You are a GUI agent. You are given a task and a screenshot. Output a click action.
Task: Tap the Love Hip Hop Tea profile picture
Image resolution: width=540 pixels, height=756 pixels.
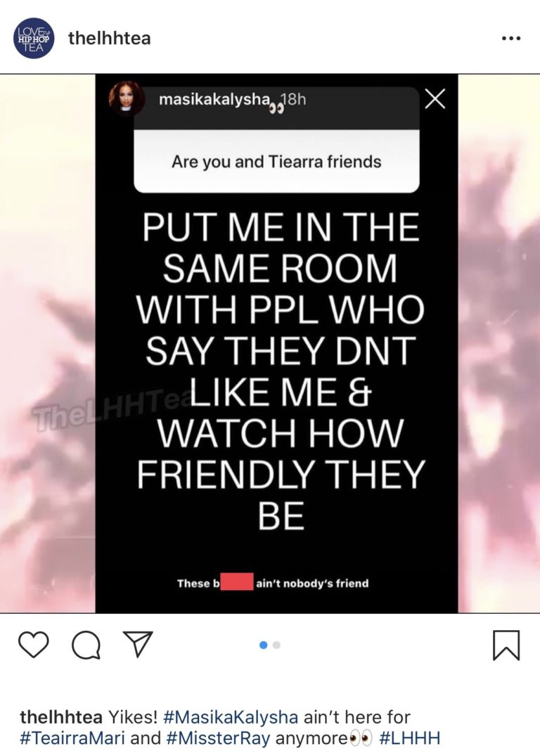pyautogui.click(x=34, y=38)
